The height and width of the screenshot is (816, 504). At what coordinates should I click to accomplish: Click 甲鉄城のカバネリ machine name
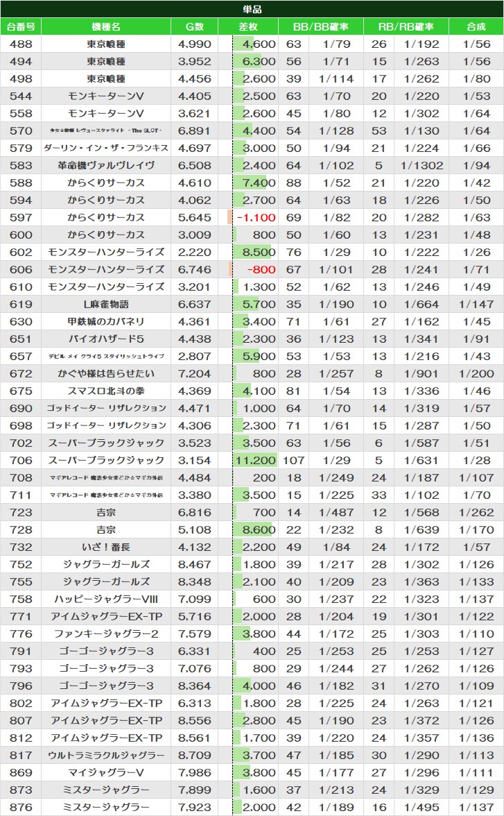click(x=106, y=322)
